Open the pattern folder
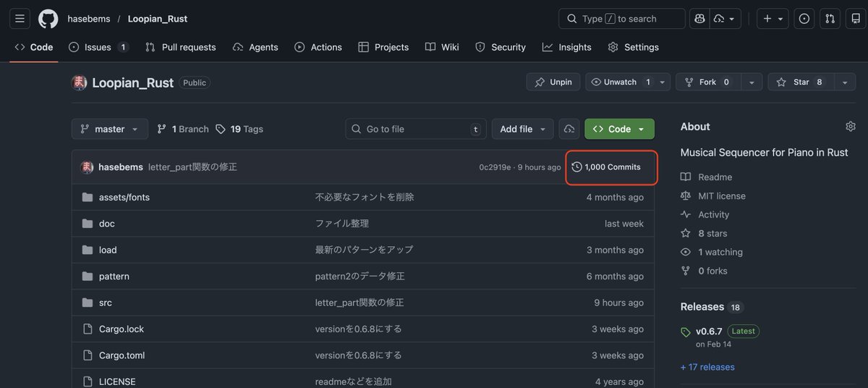868x388 pixels. point(114,277)
